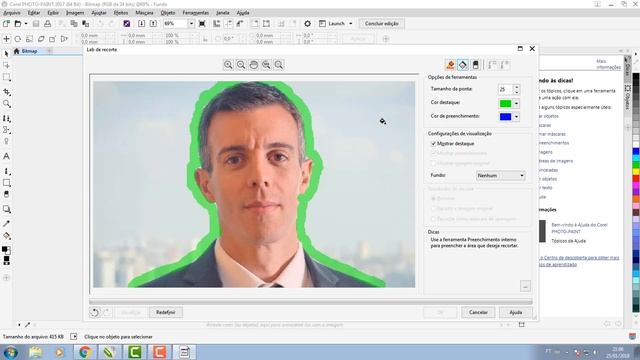Screen dimensions: 640x360
Task: Decrease Tamanho da ponta with down arrow
Action: click(517, 92)
